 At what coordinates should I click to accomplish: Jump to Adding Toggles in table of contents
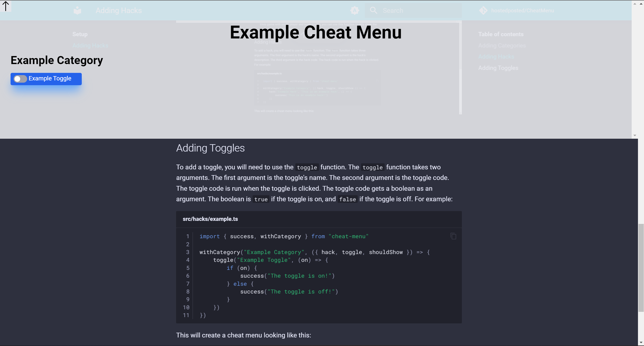498,68
